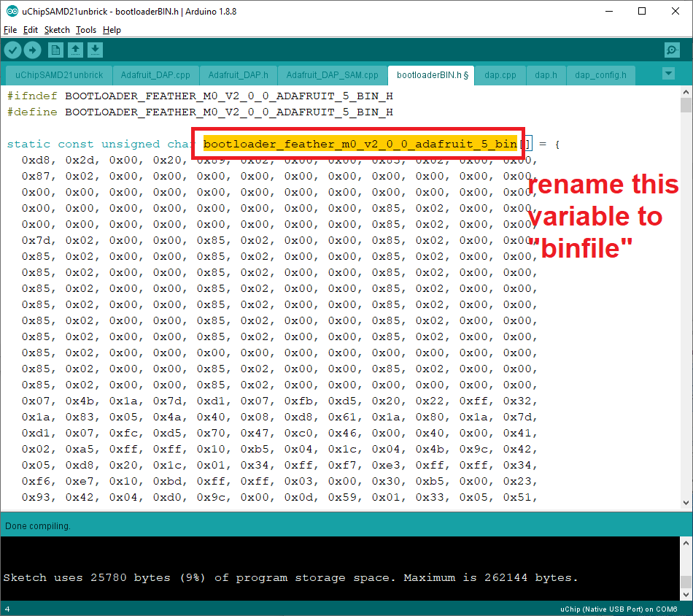Switch to the dap_config.h tab
The image size is (693, 616).
(x=600, y=75)
